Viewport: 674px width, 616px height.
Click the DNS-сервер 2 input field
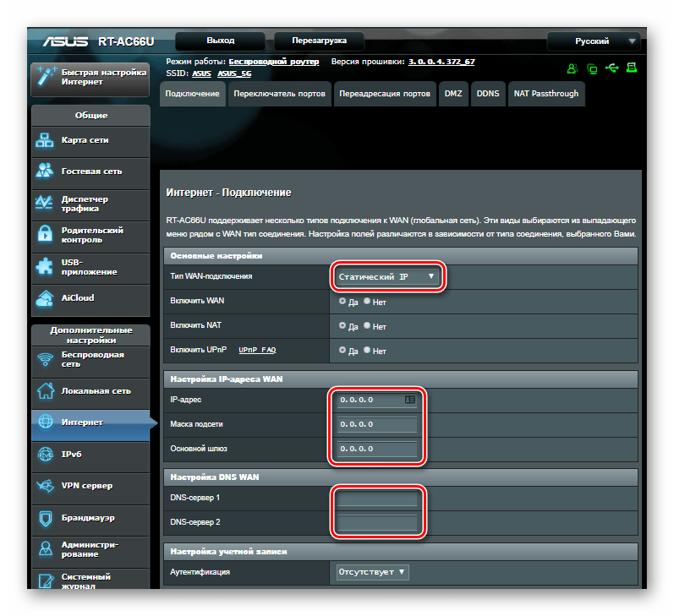point(377,523)
